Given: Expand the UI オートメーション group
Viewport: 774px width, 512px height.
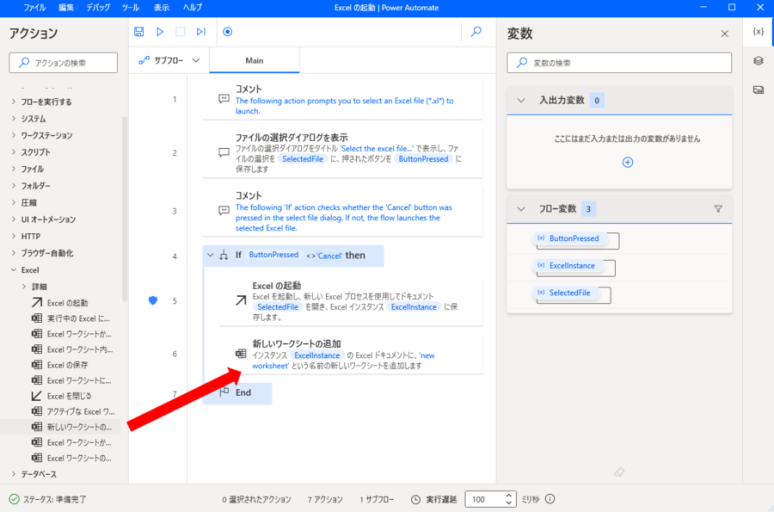Looking at the screenshot, I should (13, 219).
